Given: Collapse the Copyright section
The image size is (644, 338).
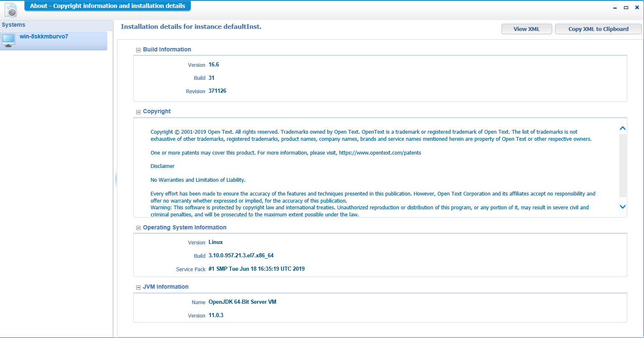Looking at the screenshot, I should [138, 112].
